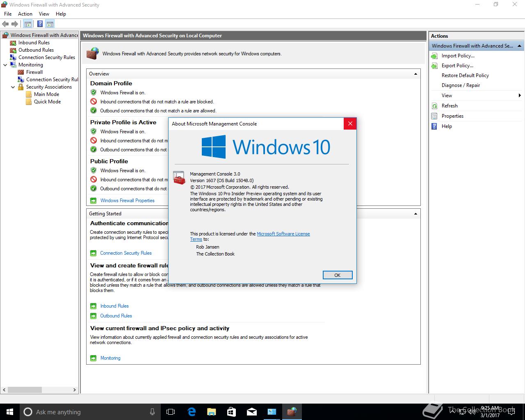Toggle Show/Hide Console Tree toolbar icon
Image resolution: width=525 pixels, height=420 pixels.
(27, 24)
